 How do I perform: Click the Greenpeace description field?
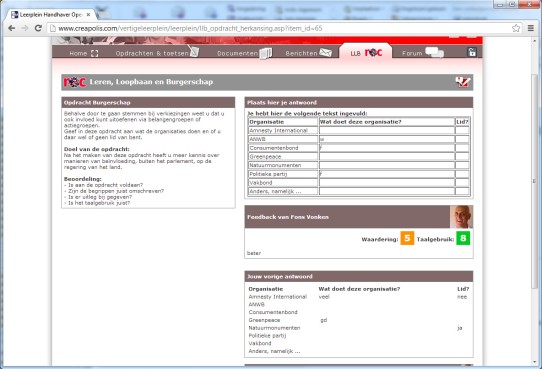pos(386,157)
